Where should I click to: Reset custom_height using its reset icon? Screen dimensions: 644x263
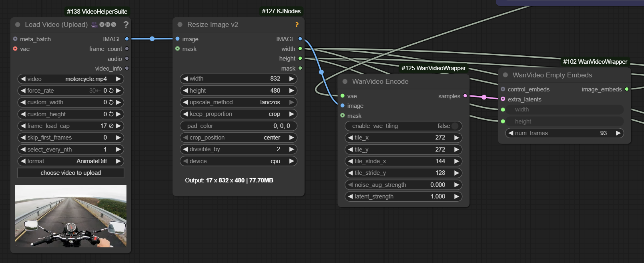click(x=111, y=114)
